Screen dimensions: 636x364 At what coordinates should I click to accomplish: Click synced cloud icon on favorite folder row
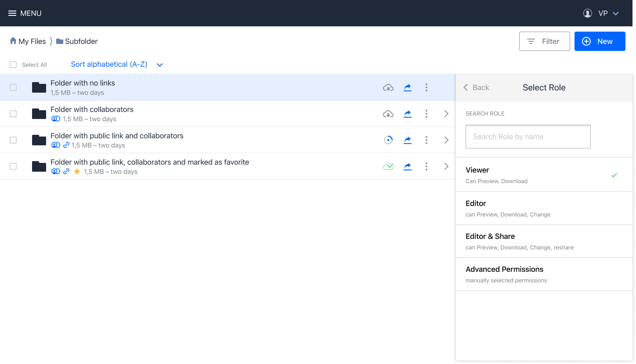coord(388,166)
